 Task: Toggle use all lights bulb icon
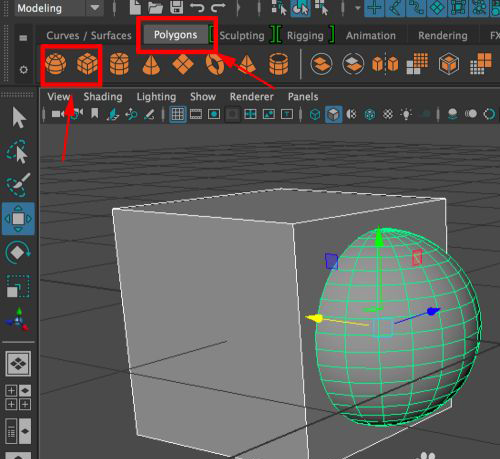point(406,114)
